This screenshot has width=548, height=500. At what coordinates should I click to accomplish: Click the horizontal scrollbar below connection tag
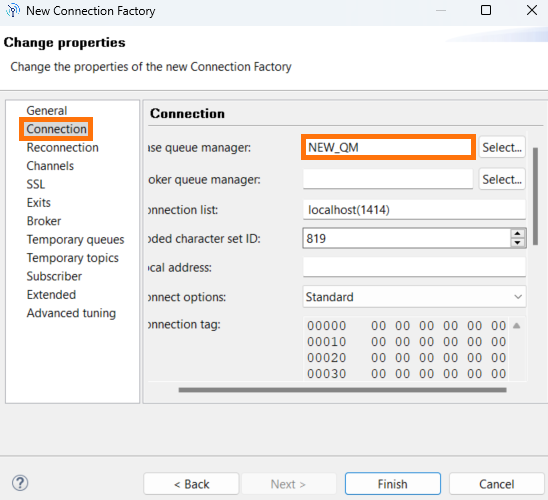342,390
